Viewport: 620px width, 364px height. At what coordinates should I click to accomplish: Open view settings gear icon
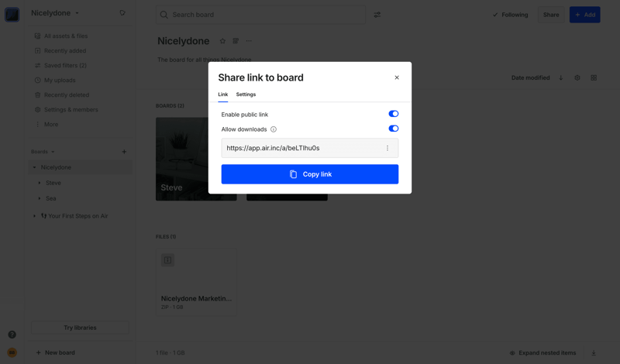coord(577,78)
